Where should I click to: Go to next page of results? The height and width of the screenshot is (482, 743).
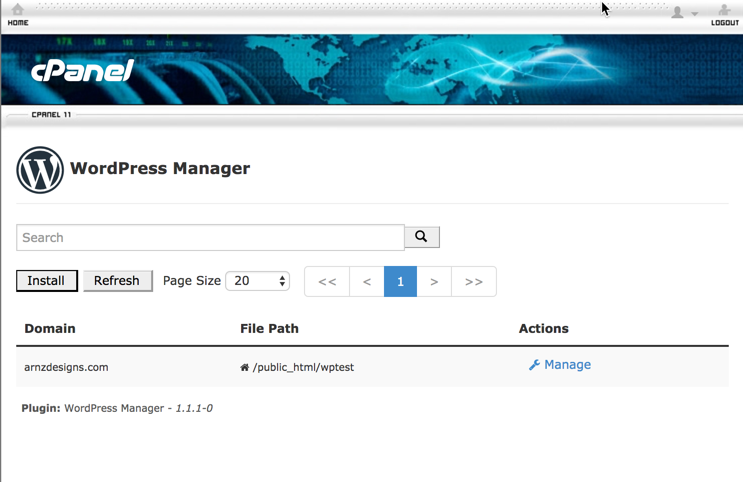434,282
